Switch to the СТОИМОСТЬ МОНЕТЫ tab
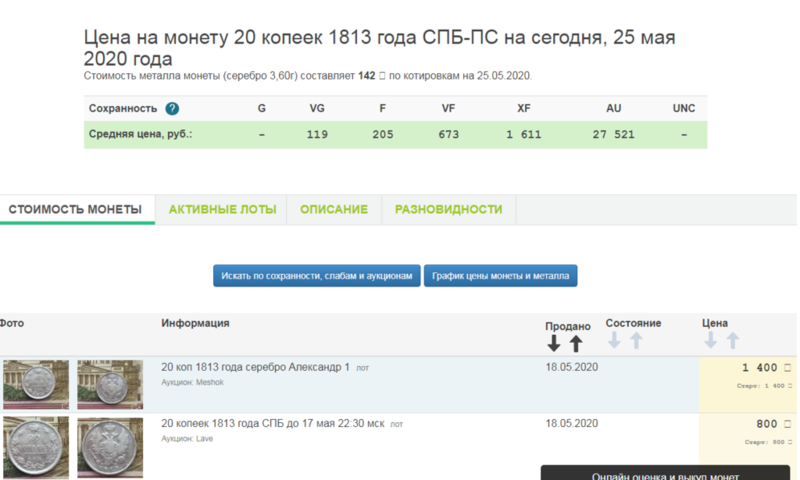800x480 pixels. pos(75,210)
